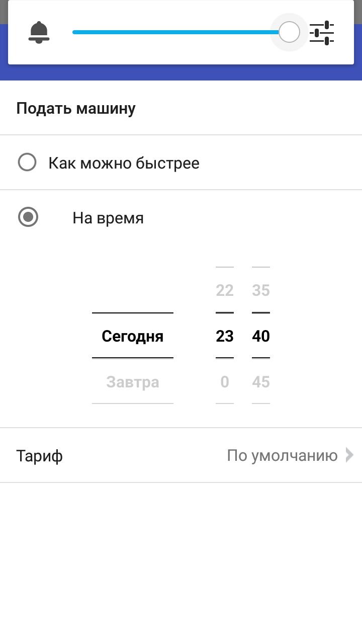The image size is (362, 644).
Task: Choose 'Завтра' in the day picker
Action: (133, 382)
